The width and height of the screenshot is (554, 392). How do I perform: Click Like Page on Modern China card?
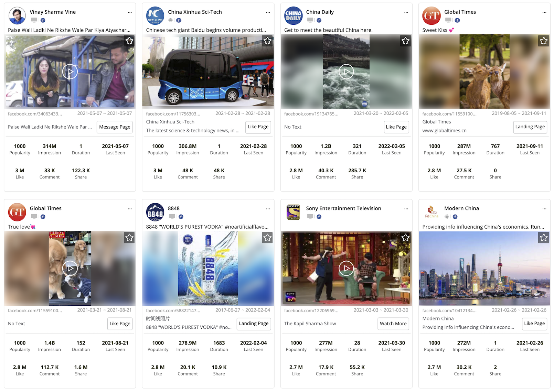[534, 324]
